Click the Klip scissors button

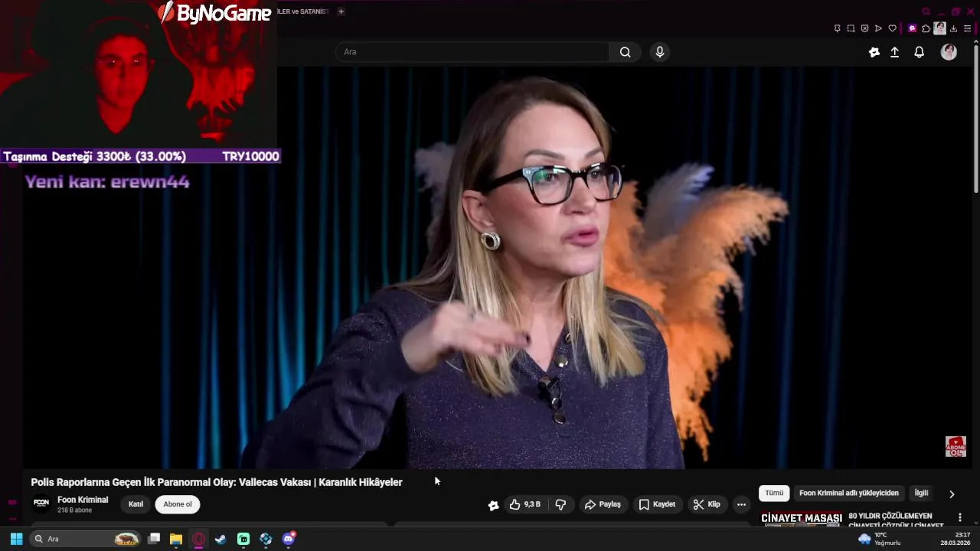pyautogui.click(x=706, y=504)
